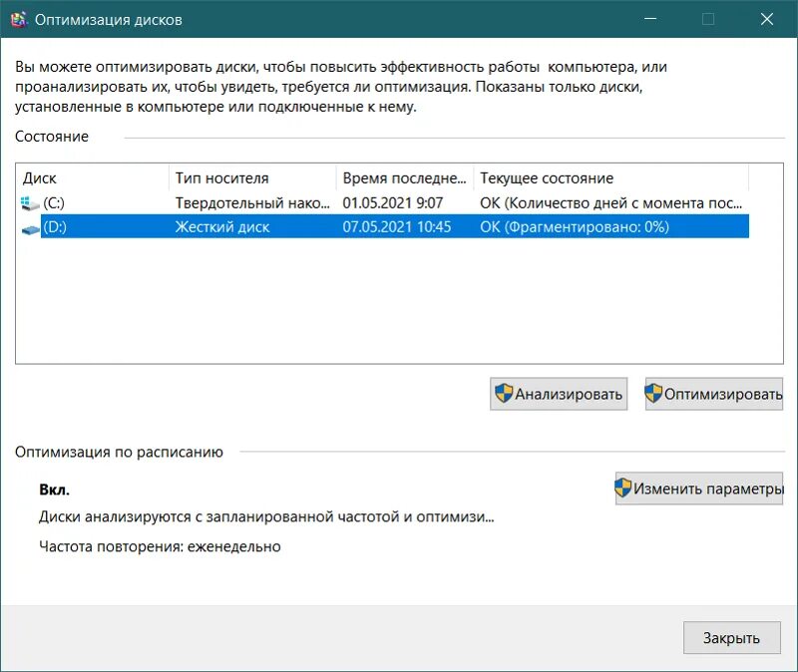Click Частота повторения: еженедельно text
The width and height of the screenshot is (798, 672).
[x=160, y=546]
